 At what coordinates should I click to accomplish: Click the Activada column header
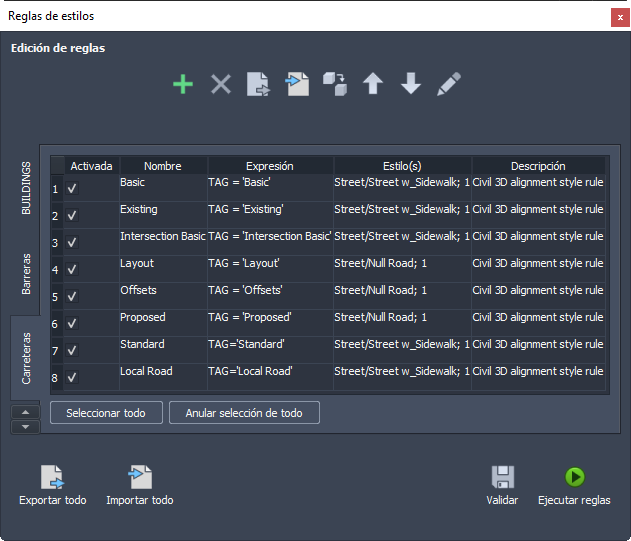click(x=91, y=166)
